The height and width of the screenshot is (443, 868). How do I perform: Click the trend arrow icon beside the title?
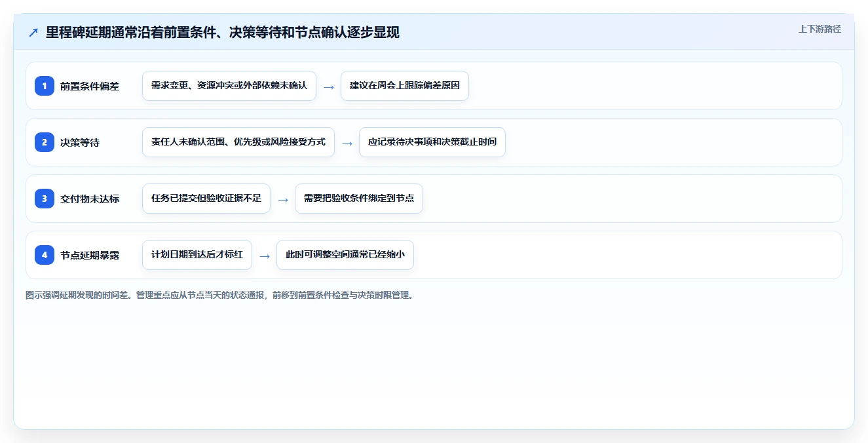click(x=33, y=33)
